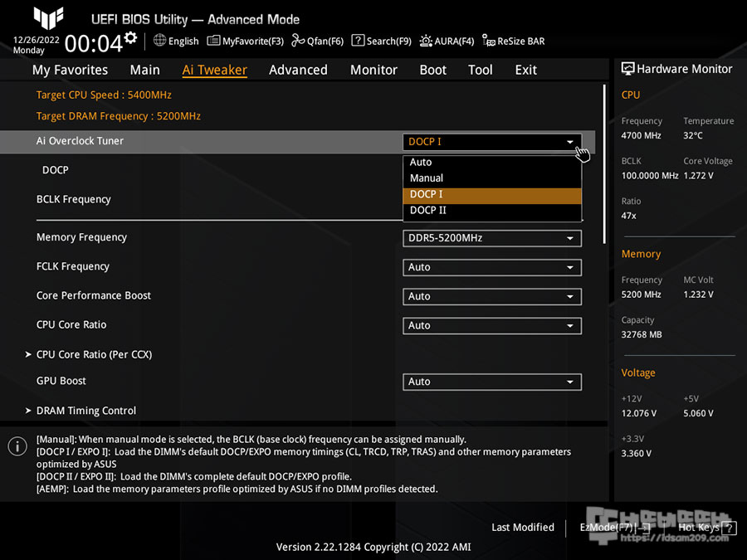Click the MC Volt 1.232 V value

pyautogui.click(x=698, y=295)
